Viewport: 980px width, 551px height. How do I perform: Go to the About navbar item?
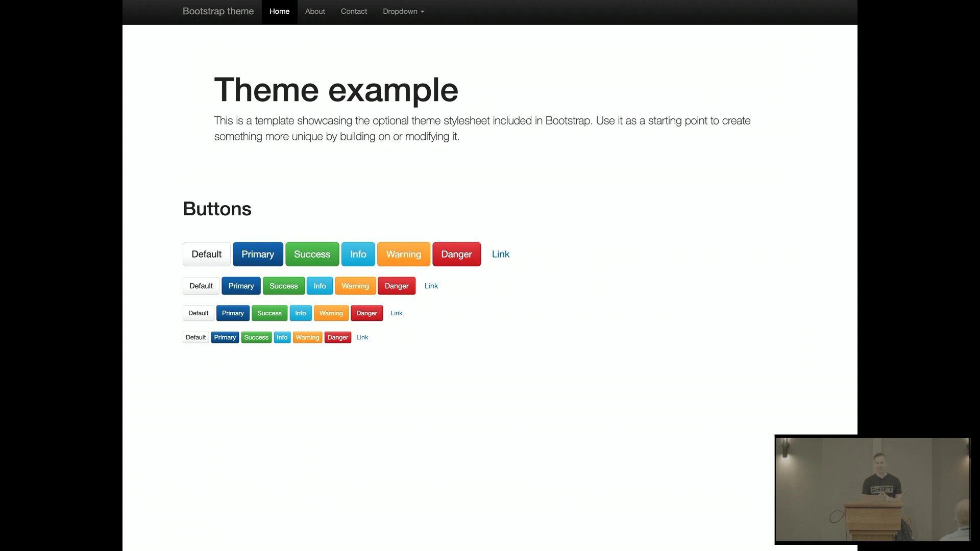tap(315, 11)
